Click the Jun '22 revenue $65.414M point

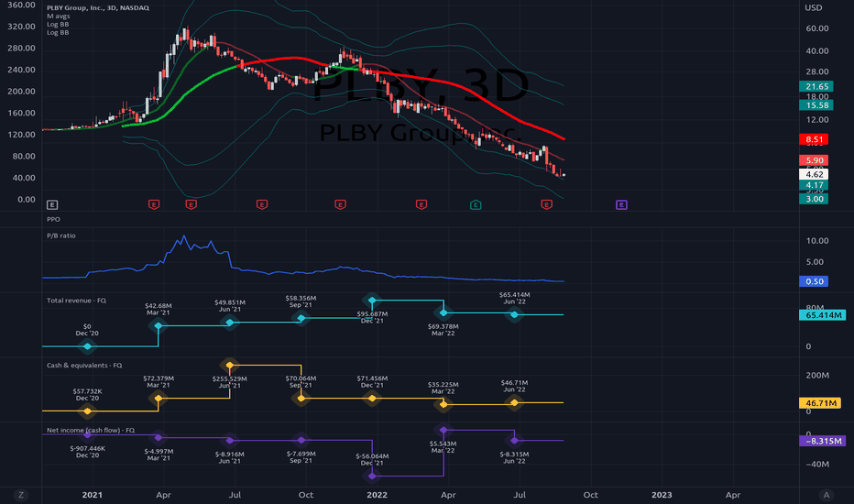pos(515,314)
